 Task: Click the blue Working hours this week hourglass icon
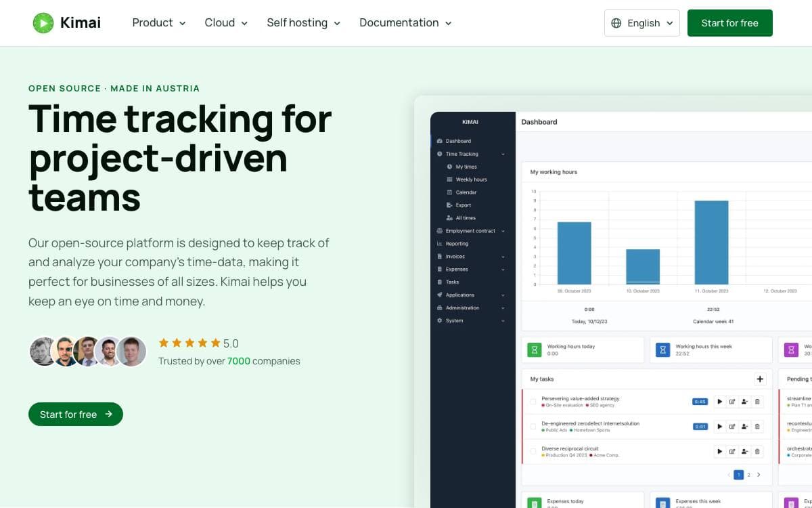tap(663, 350)
